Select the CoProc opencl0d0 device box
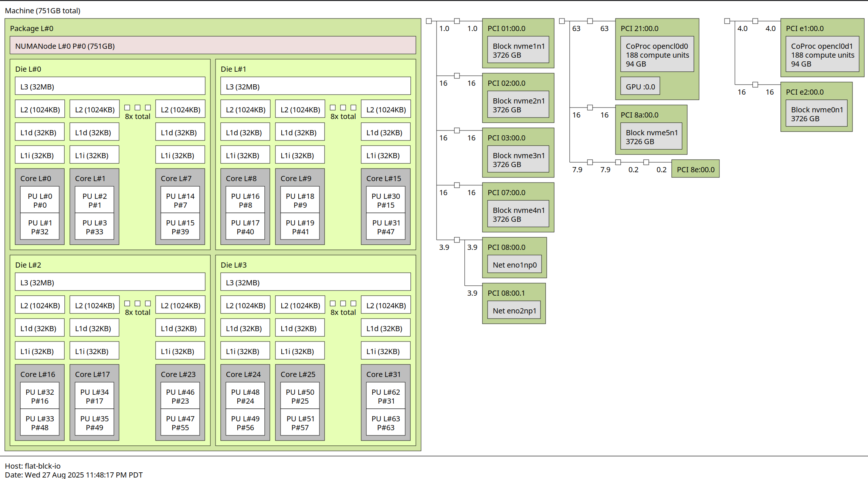Image resolution: width=868 pixels, height=479 pixels. click(x=657, y=54)
